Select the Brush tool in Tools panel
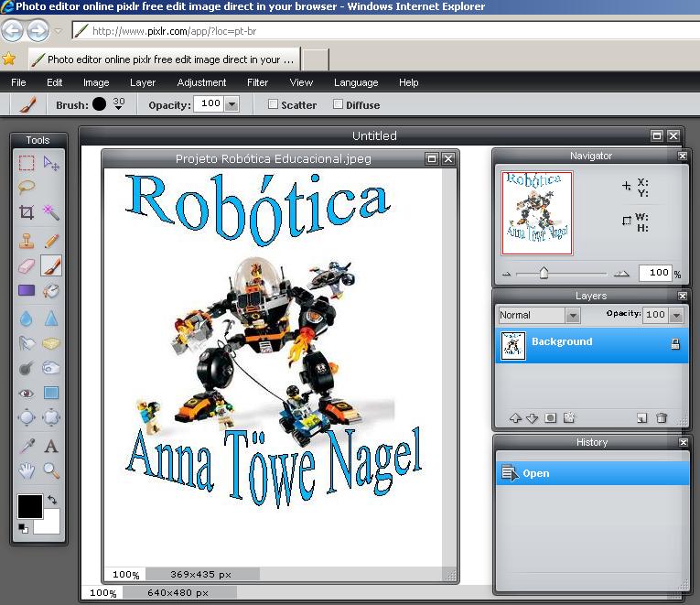Image resolution: width=700 pixels, height=605 pixels. tap(51, 265)
